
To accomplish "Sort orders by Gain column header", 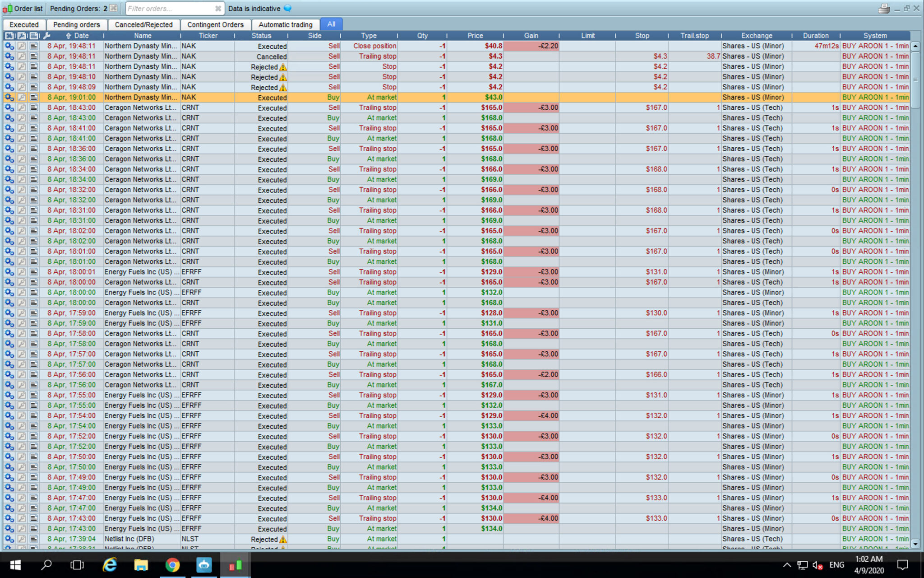I will 531,36.
